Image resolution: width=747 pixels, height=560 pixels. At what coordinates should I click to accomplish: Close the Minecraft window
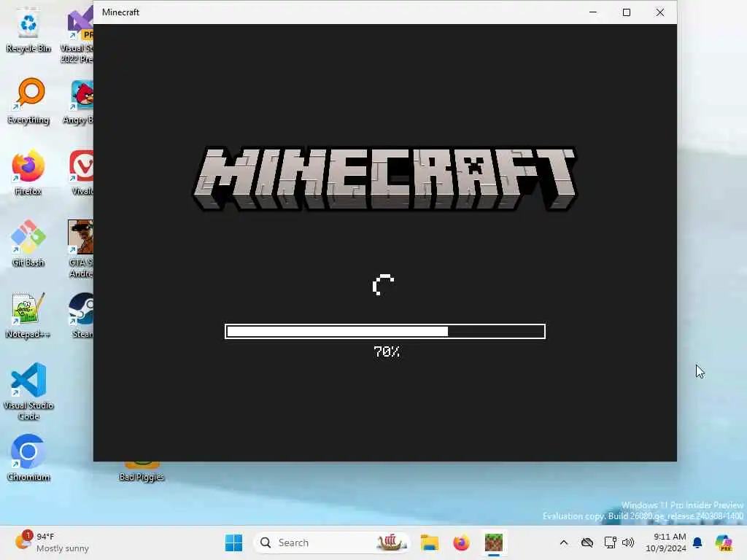(659, 12)
